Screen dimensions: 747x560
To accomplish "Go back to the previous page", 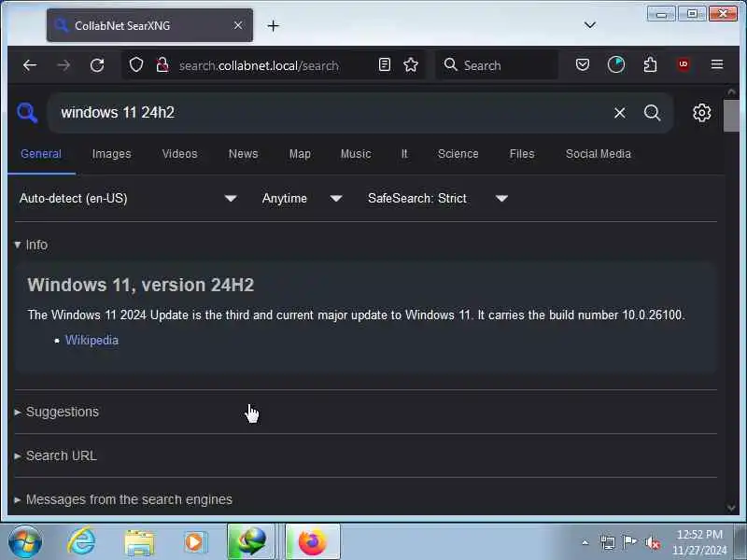I will tap(30, 65).
